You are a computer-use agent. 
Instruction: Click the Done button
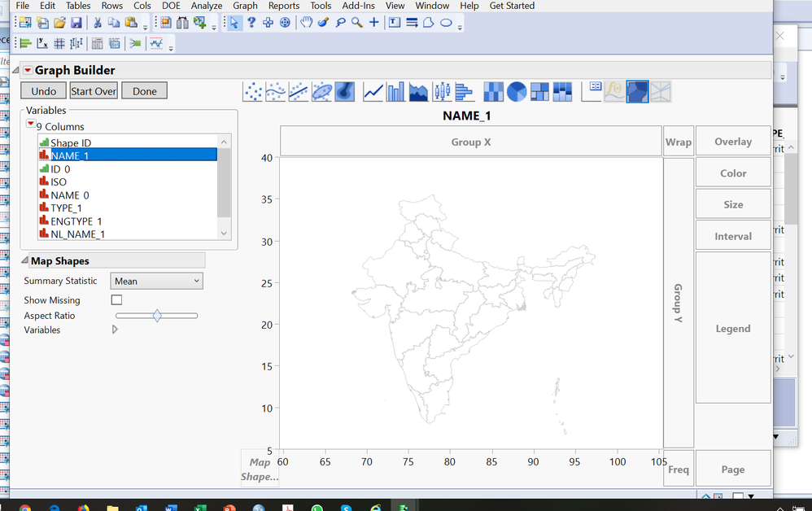tap(145, 91)
